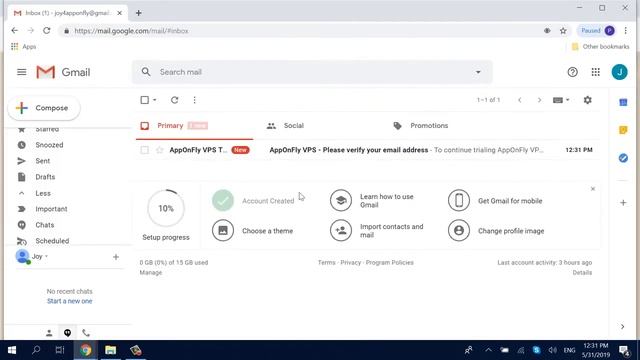Click the Import contacts and mail icon
The width and height of the screenshot is (640, 360).
[x=341, y=231]
